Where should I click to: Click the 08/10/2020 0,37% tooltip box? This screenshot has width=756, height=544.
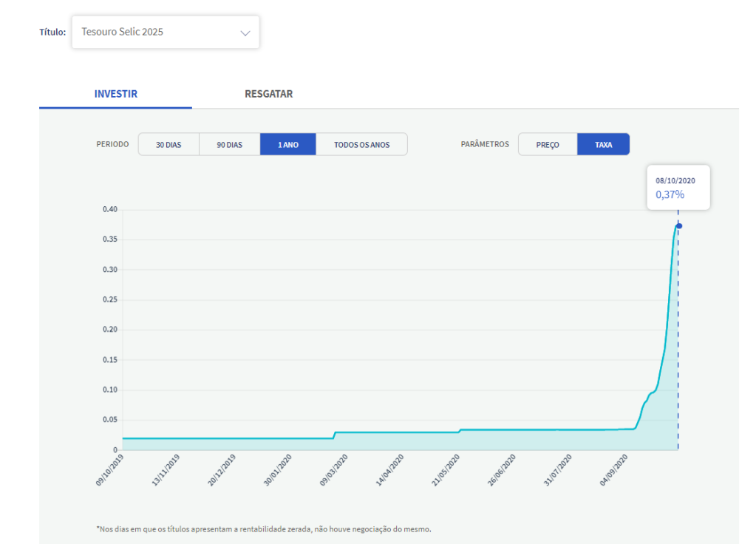tap(678, 187)
